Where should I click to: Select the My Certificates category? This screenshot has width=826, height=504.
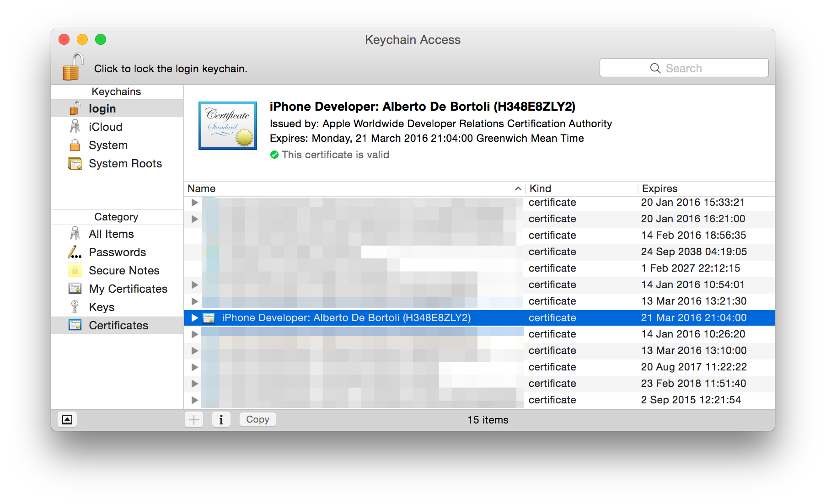[128, 289]
